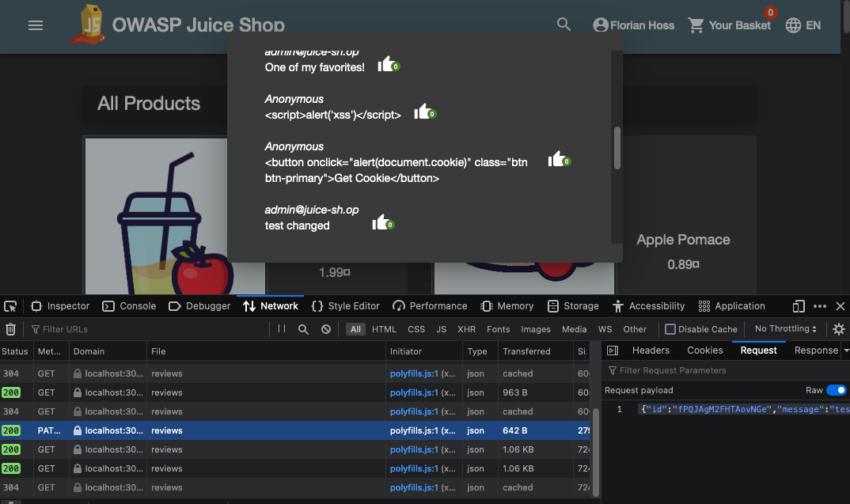Open the Application tab
Viewport: 850px width, 504px height.
pos(731,306)
